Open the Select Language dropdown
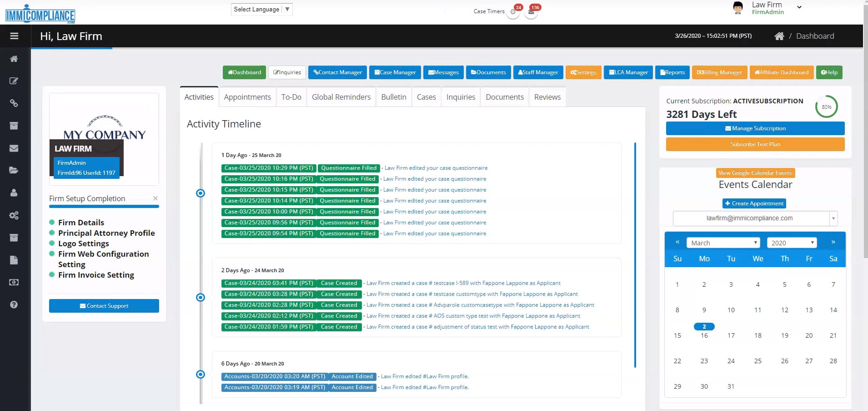The image size is (868, 411). click(261, 9)
